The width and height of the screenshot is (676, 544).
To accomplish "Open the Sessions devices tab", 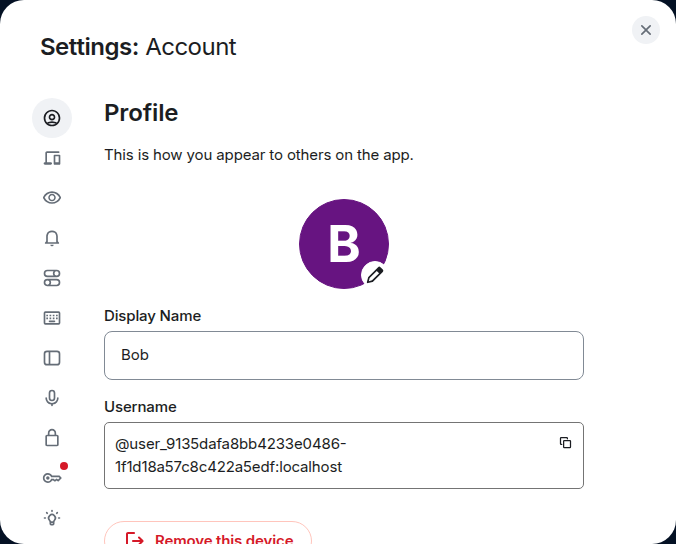I will coord(52,158).
